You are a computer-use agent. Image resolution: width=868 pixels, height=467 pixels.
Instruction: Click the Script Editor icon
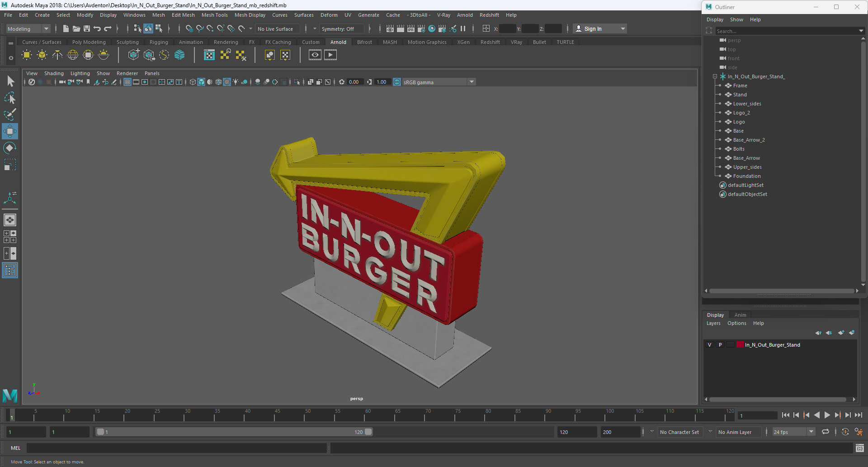pos(860,448)
